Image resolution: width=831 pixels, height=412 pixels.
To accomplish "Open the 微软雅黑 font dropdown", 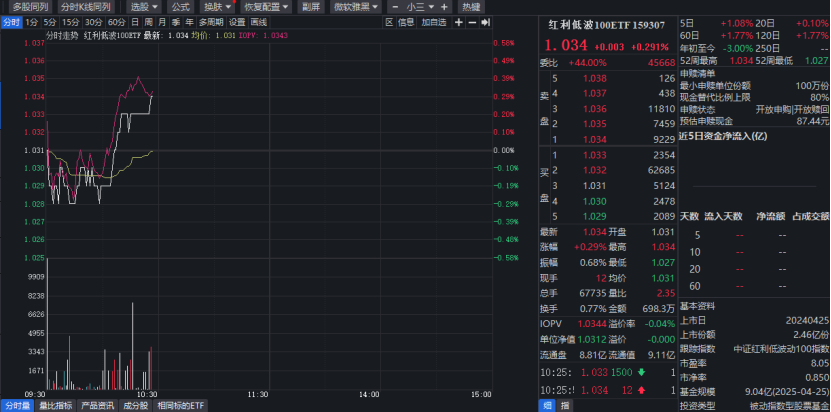I will click(356, 7).
